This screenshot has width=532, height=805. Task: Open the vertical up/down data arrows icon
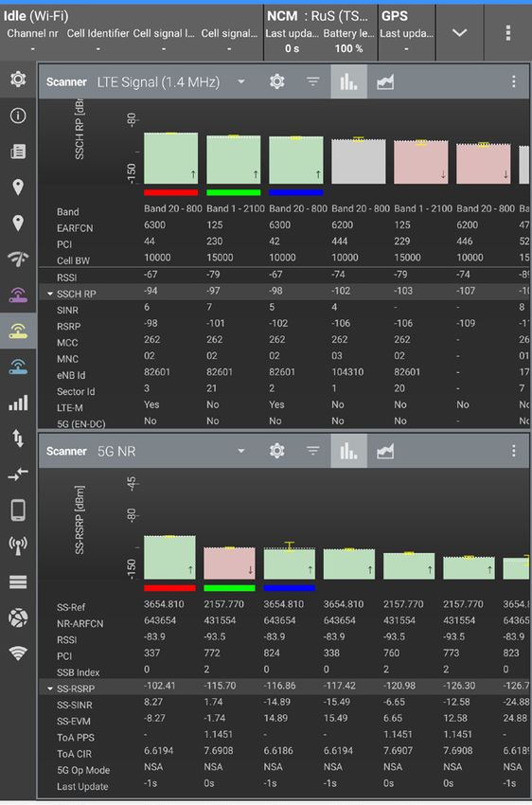coord(18,438)
